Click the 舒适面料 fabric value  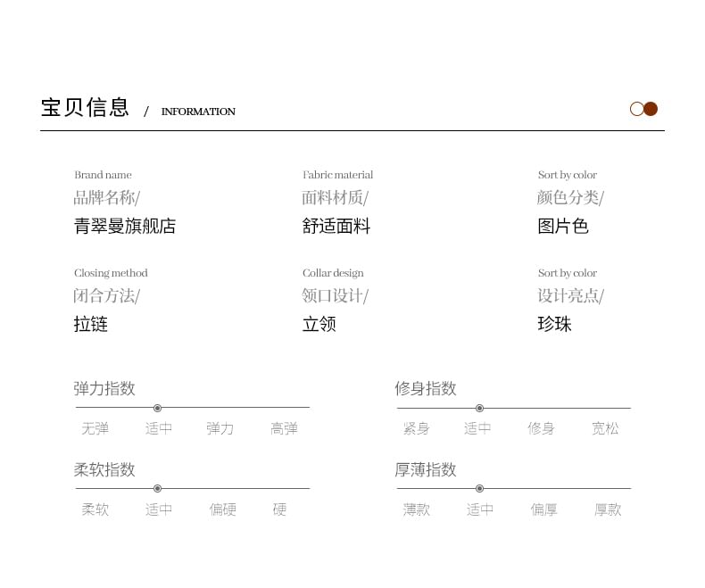336,226
